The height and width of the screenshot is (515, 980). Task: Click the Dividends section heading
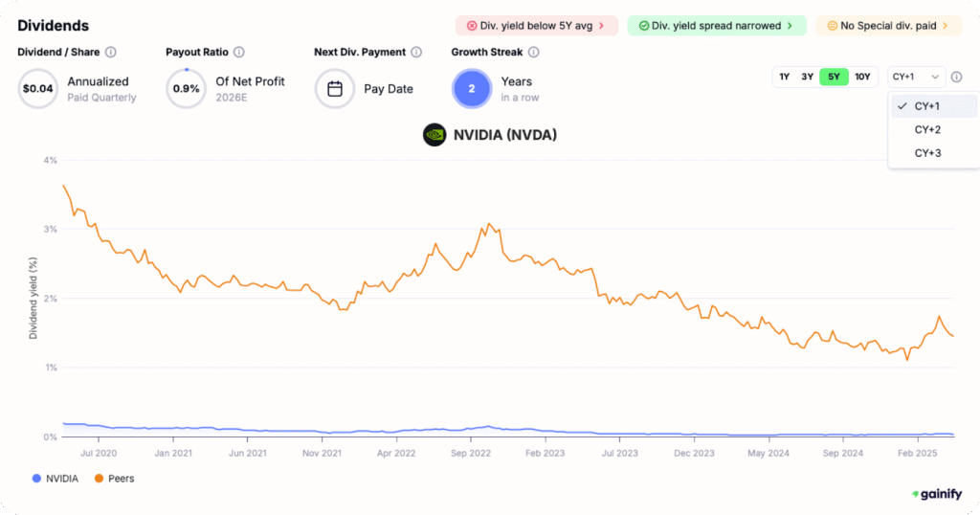click(54, 26)
